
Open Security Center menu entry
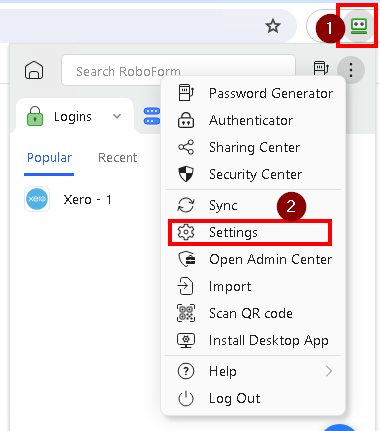(x=253, y=174)
